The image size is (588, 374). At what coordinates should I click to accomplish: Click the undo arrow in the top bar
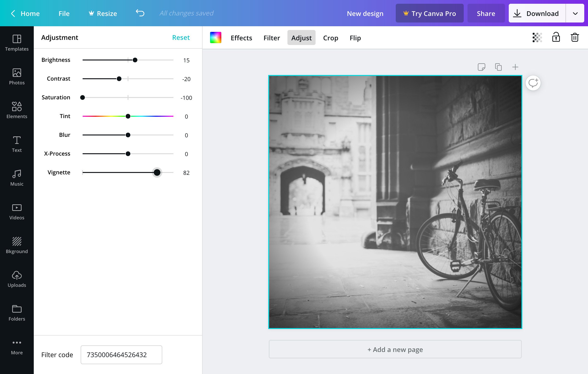tap(140, 13)
